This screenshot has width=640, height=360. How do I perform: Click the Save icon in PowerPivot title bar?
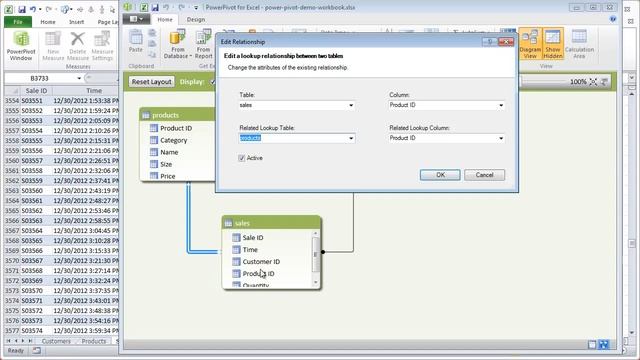[x=155, y=7]
